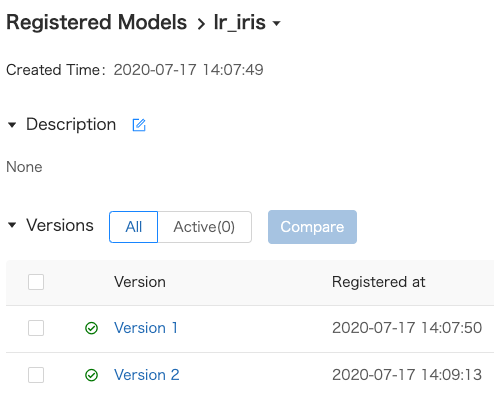Click the Version column header
The height and width of the screenshot is (398, 494).
coord(140,282)
